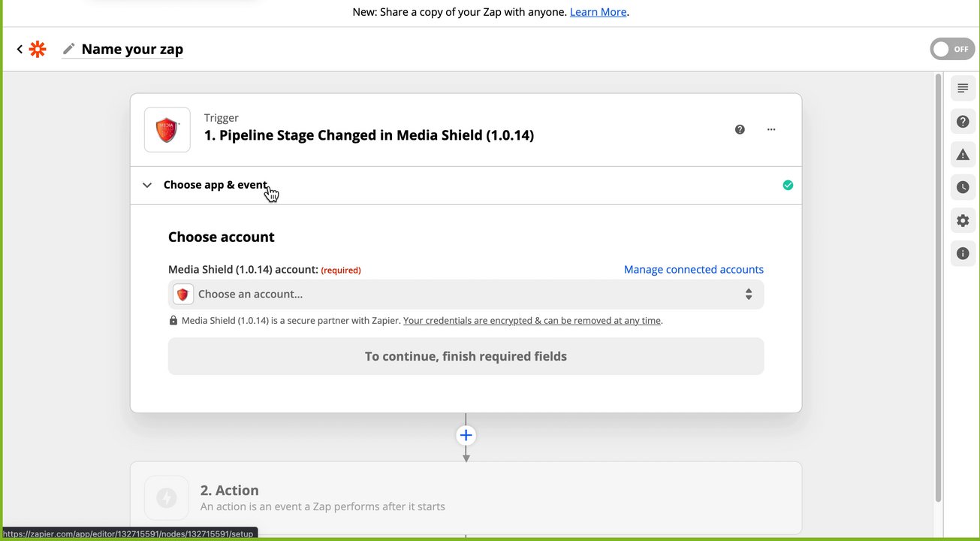Open the Learn More link in banner
The height and width of the screenshot is (541, 980).
coord(598,12)
